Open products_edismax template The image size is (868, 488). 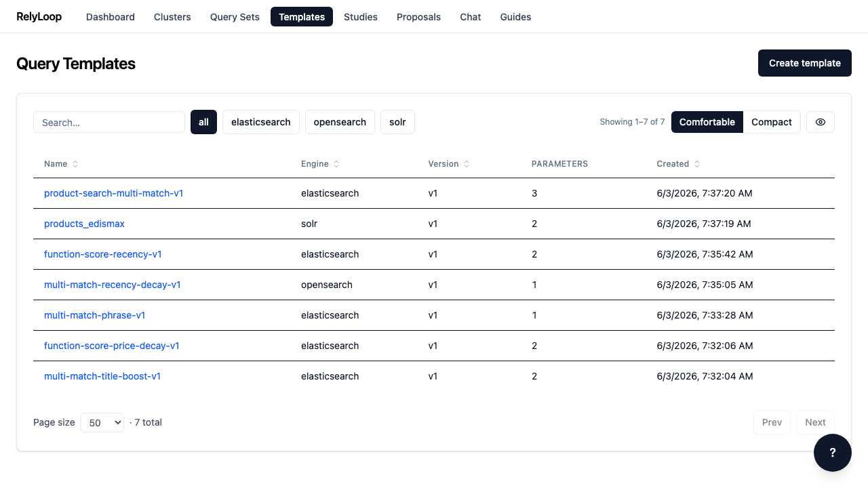coord(84,224)
